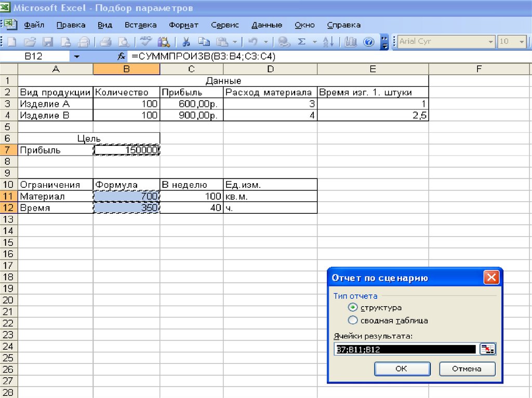Viewport: 532px width, 398px height.
Task: Click the Help question mark icon
Action: pos(368,42)
